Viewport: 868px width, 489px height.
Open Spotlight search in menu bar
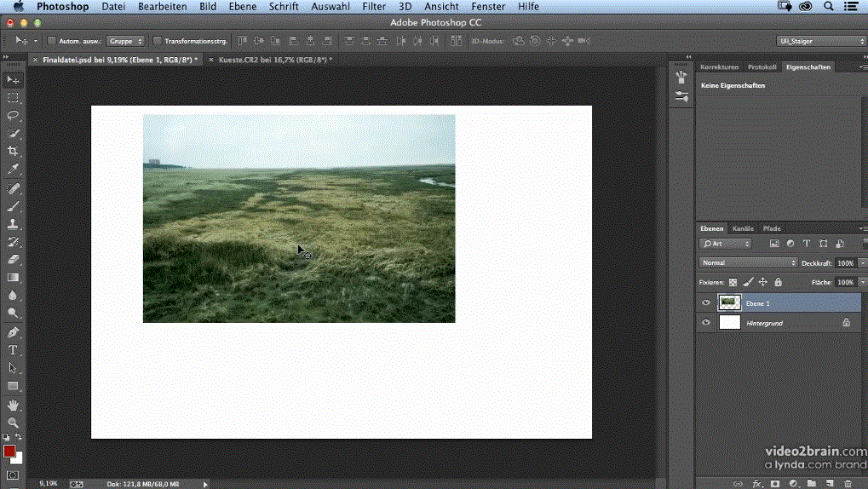[829, 6]
